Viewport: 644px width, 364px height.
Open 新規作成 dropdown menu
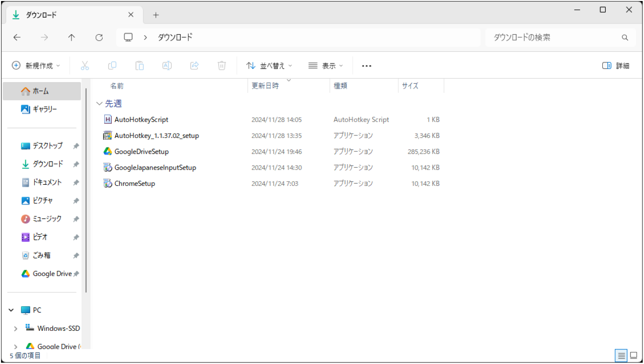point(36,65)
